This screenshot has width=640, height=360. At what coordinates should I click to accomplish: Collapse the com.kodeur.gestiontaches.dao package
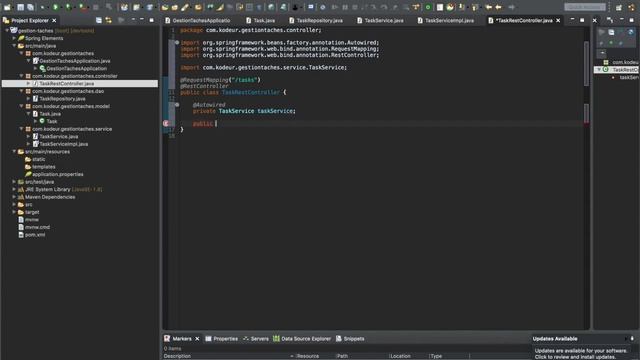(22, 91)
